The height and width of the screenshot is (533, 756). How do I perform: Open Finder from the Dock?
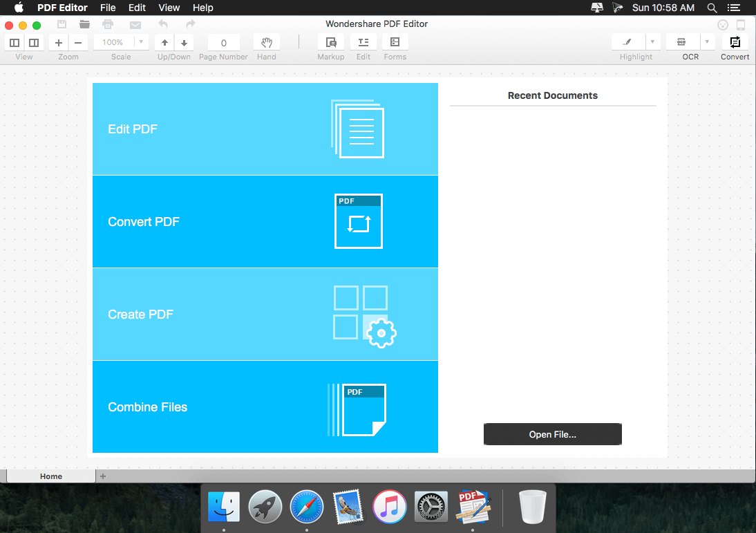point(224,507)
